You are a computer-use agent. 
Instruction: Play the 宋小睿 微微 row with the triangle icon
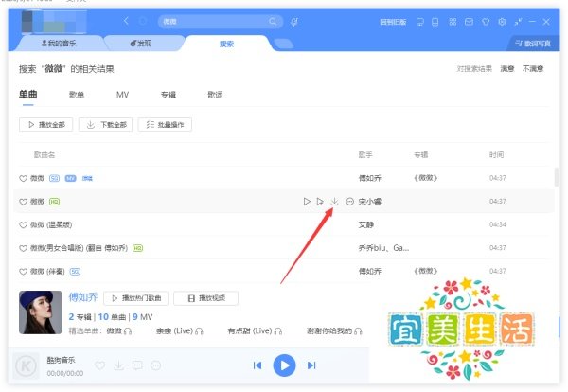coord(307,201)
